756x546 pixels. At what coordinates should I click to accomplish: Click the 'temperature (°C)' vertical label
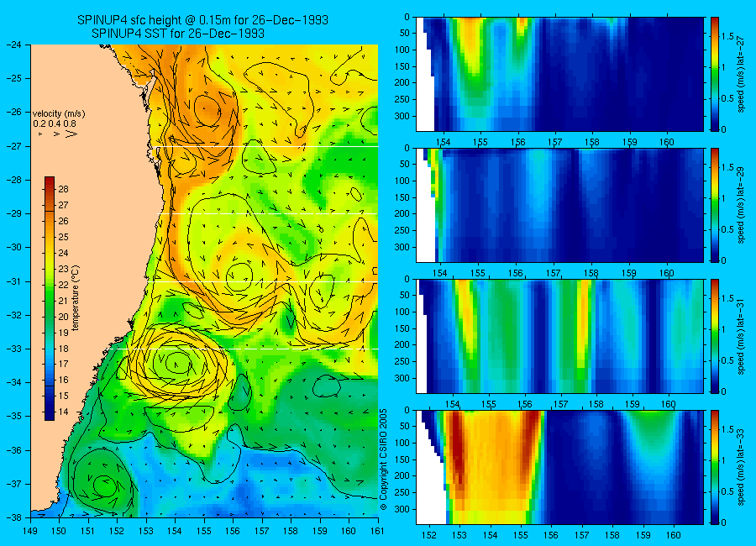[76, 298]
